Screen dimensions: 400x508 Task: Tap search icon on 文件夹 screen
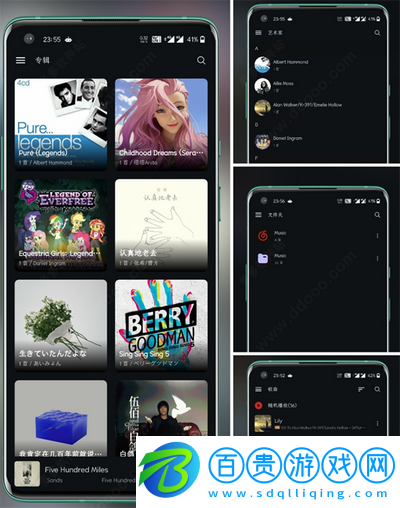(377, 215)
